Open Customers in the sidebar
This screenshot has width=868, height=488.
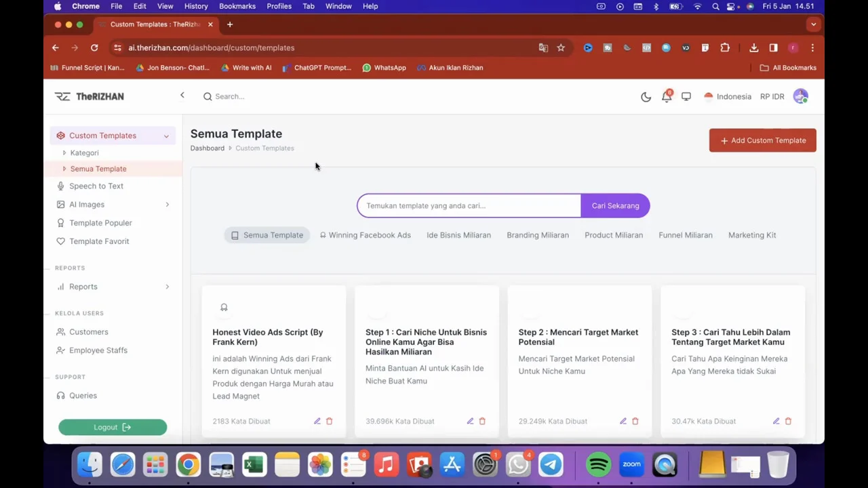(88, 332)
